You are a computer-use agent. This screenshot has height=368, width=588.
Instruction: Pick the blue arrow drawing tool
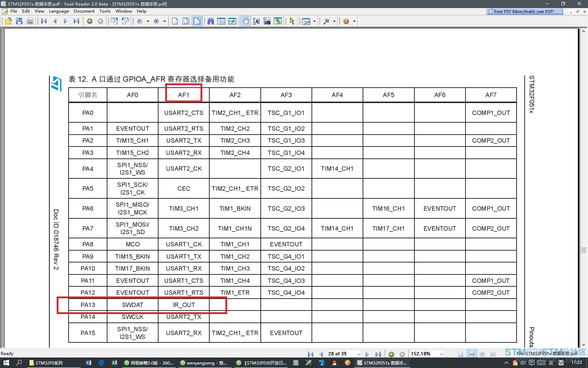(326, 21)
